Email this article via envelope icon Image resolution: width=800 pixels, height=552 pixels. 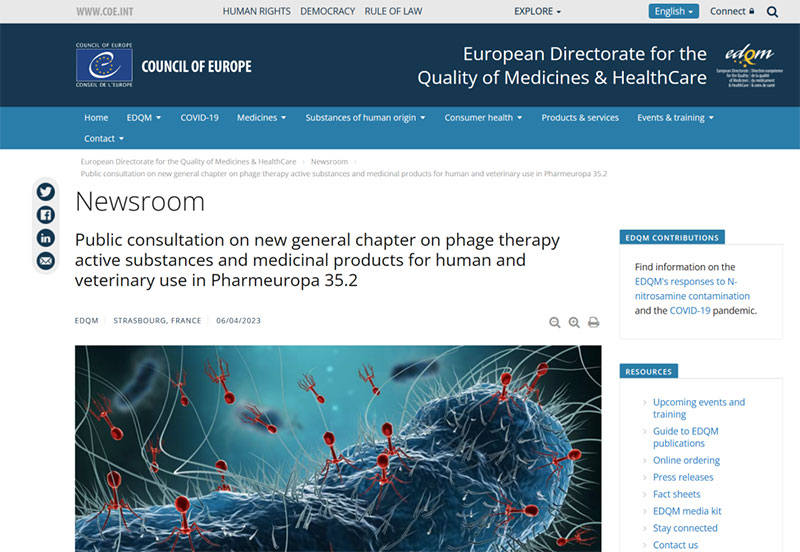[x=45, y=261]
